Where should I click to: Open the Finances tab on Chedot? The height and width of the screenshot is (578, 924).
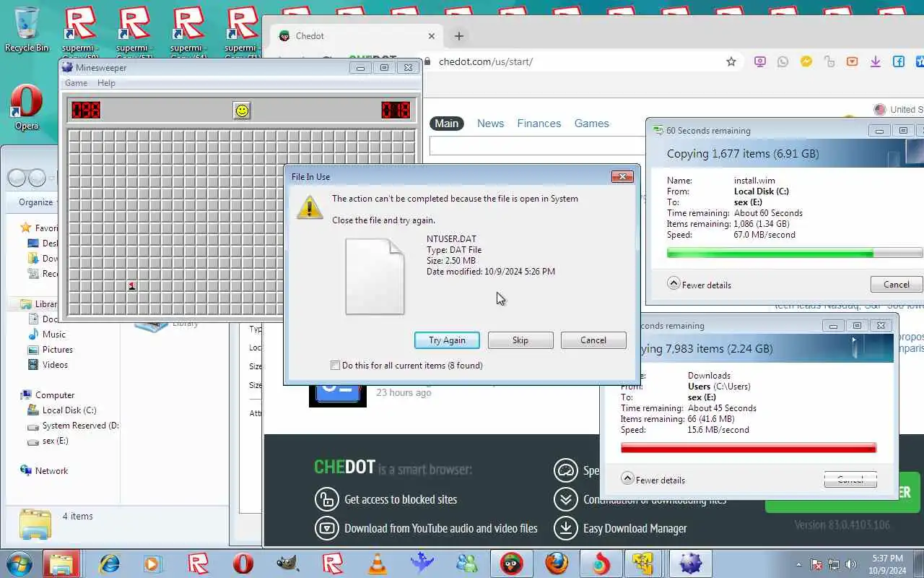(x=539, y=124)
